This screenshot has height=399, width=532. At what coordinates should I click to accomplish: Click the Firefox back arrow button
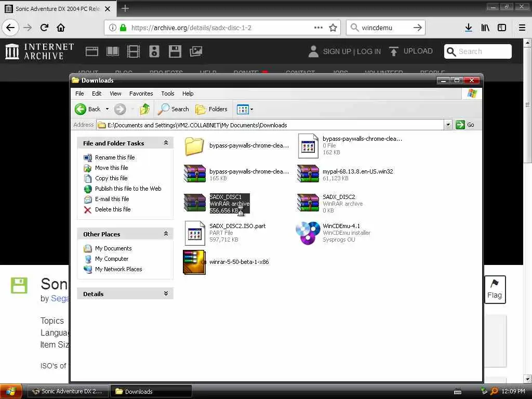click(10, 28)
